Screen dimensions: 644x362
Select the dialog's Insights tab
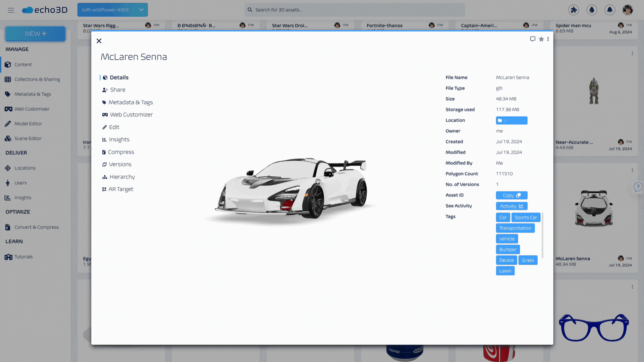point(116,139)
